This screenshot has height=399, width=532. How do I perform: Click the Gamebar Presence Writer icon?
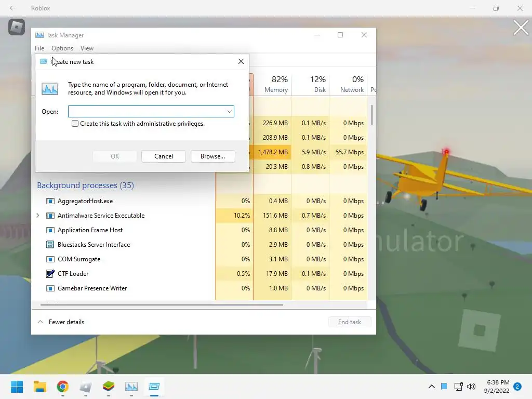coord(50,288)
